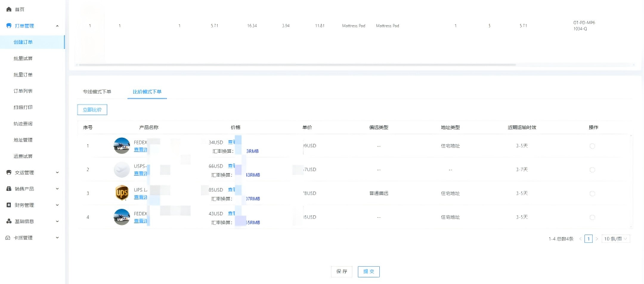Expand the 财务管理 menu chevron

57,205
